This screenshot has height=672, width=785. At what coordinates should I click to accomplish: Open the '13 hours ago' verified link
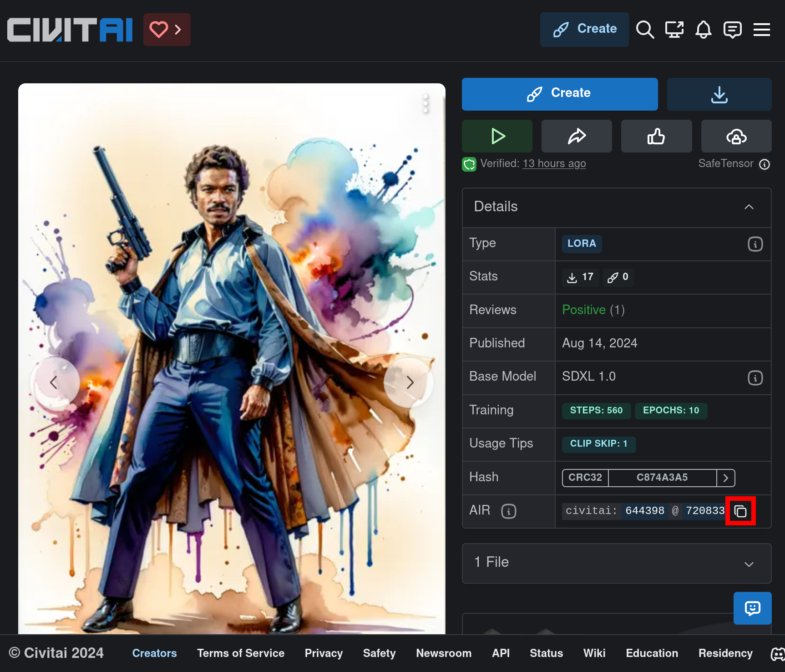tap(554, 163)
